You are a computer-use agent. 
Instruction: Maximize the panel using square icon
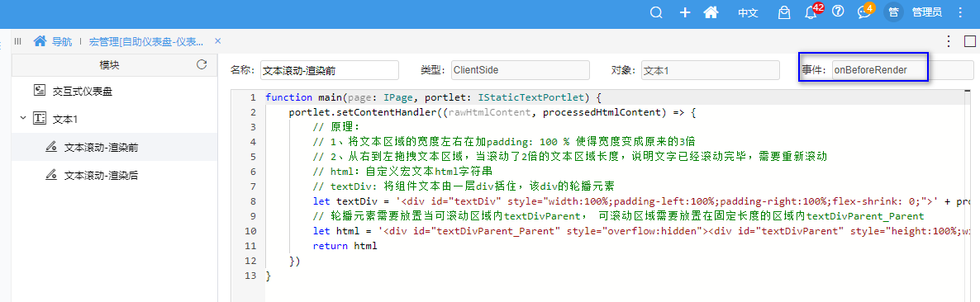[x=969, y=42]
